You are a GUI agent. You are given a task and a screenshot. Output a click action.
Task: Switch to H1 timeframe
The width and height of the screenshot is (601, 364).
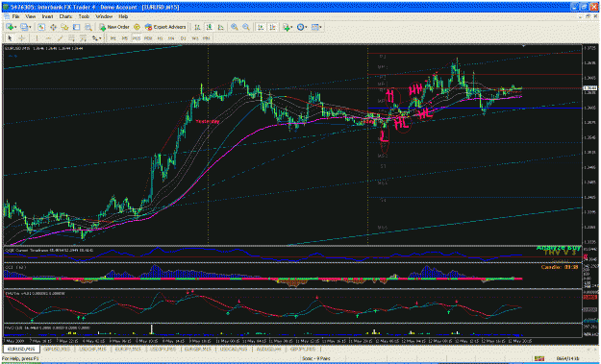[x=160, y=38]
